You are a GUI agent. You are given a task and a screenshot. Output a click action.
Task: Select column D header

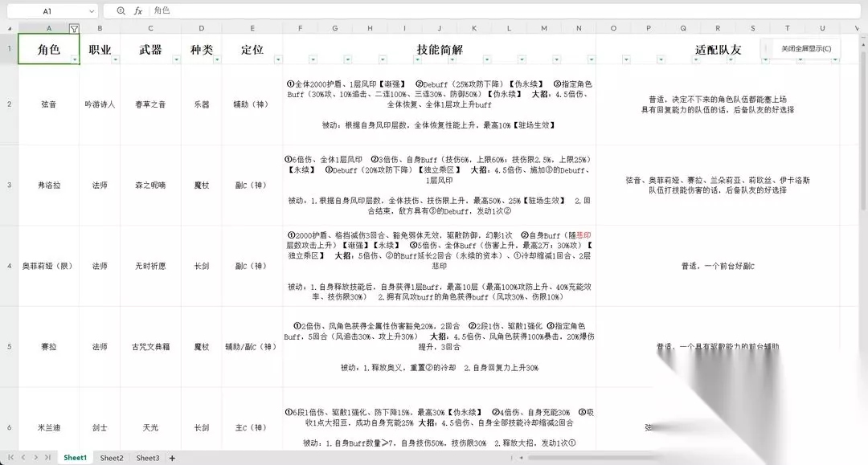pos(202,28)
